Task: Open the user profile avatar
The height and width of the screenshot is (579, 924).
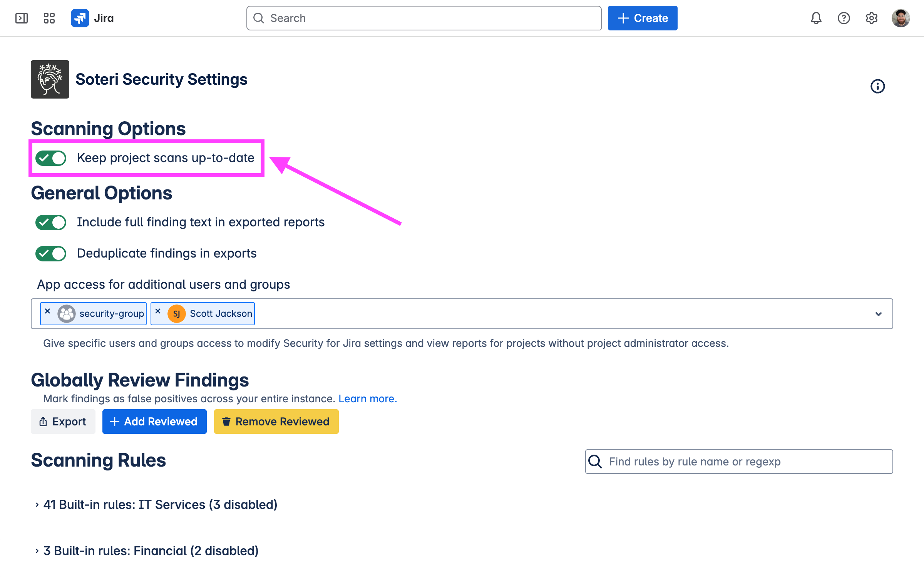Action: [x=901, y=18]
